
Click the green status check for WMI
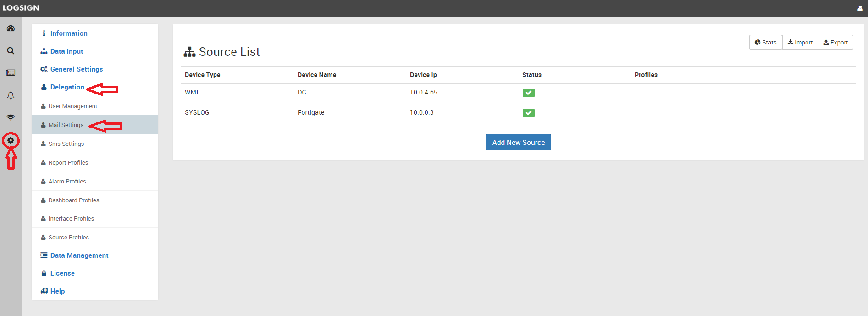(528, 93)
